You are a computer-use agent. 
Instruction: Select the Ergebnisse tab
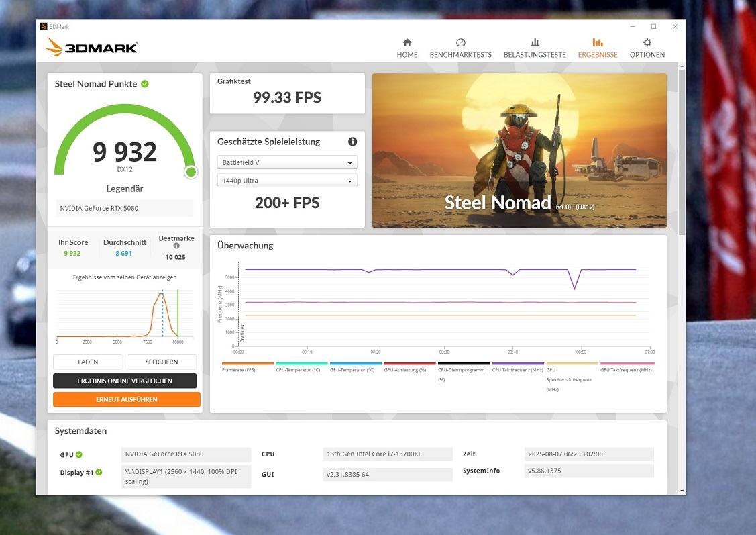click(x=598, y=48)
